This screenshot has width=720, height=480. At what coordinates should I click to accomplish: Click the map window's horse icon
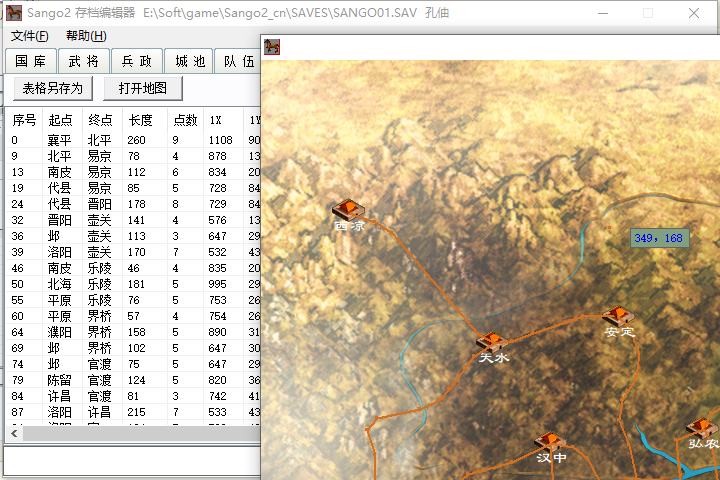(x=271, y=46)
